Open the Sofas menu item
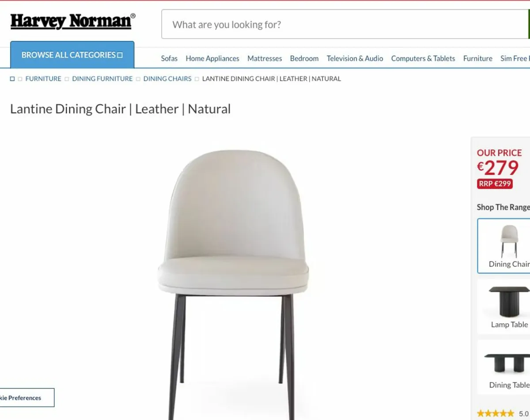Screen dimensions: 530x420 point(169,58)
